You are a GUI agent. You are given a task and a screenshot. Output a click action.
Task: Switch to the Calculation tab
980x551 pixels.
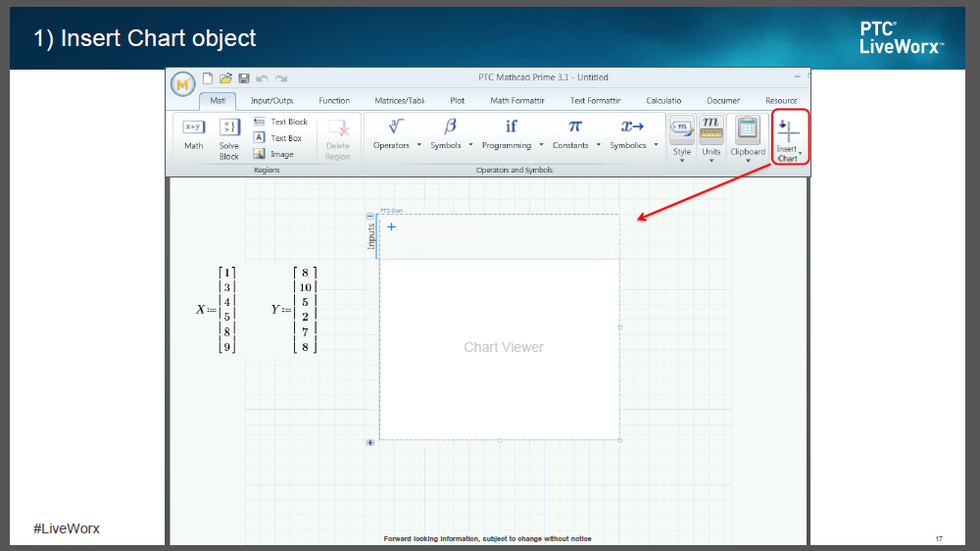tap(663, 101)
